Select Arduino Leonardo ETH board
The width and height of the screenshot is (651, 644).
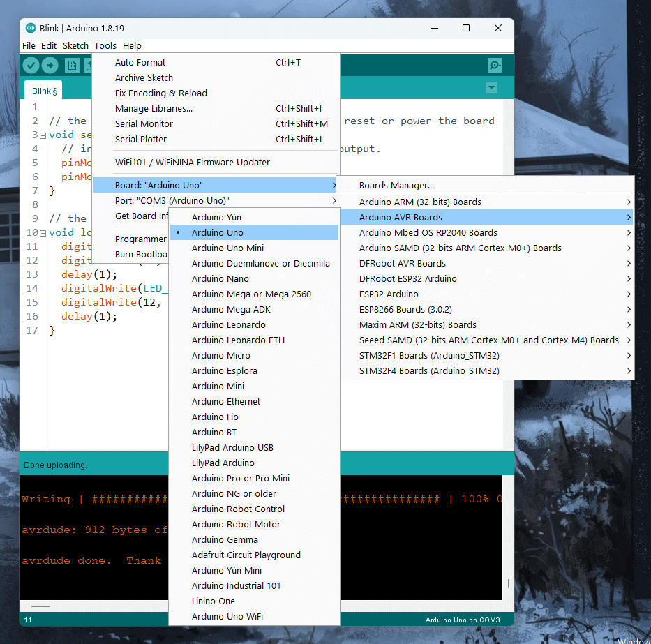point(254,340)
